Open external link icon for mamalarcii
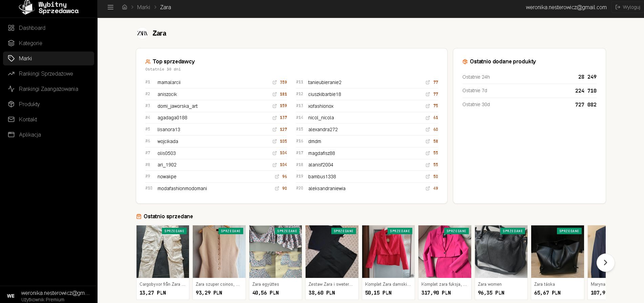 pos(275,82)
